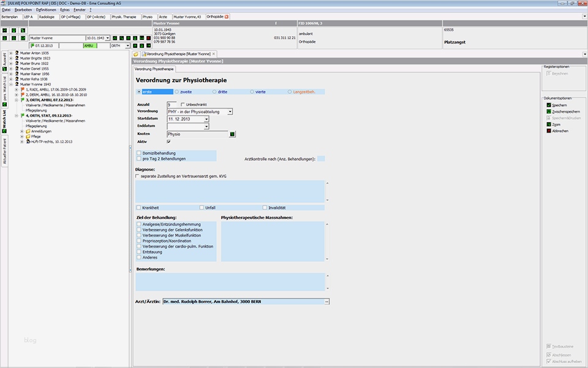The image size is (588, 368).
Task: Click into the Bemerkungen text area
Action: 230,282
